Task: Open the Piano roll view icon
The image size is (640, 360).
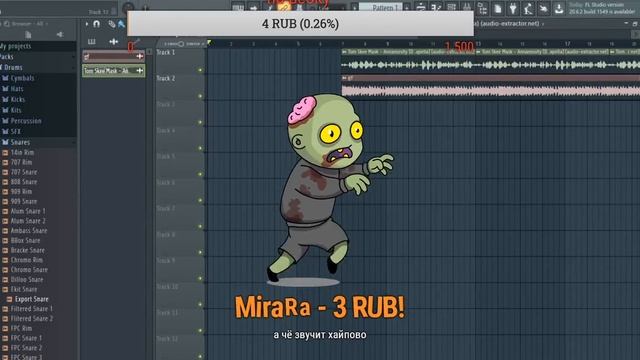Action: coord(436,8)
